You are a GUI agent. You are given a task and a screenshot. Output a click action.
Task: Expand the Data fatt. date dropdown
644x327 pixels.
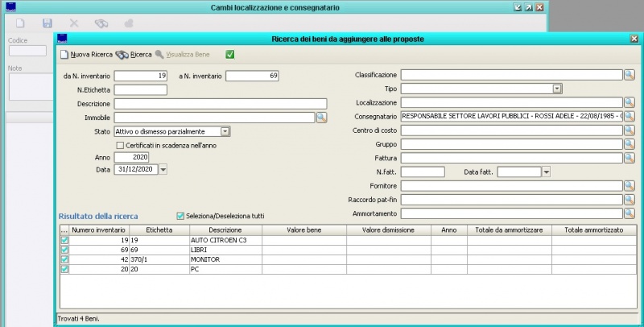(545, 172)
